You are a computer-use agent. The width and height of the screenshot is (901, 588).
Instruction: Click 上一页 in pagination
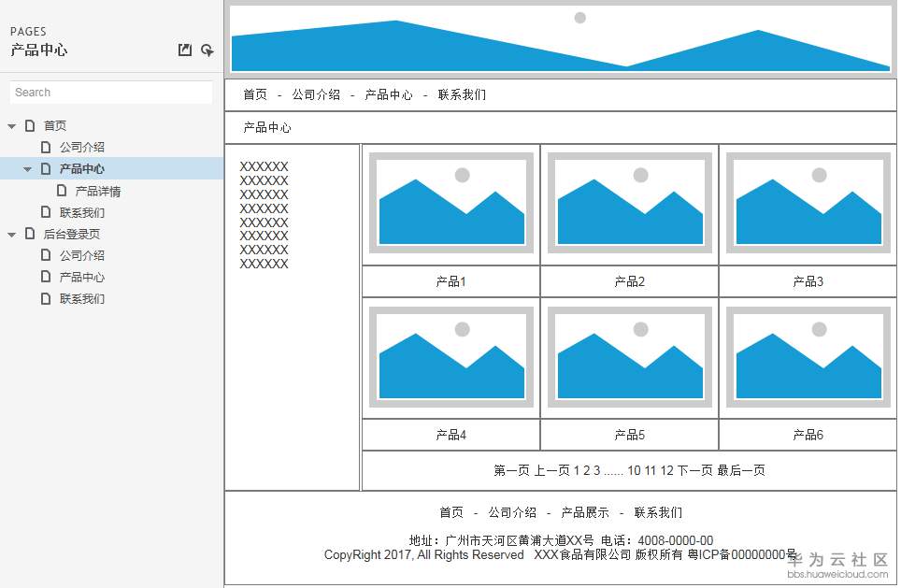point(552,471)
